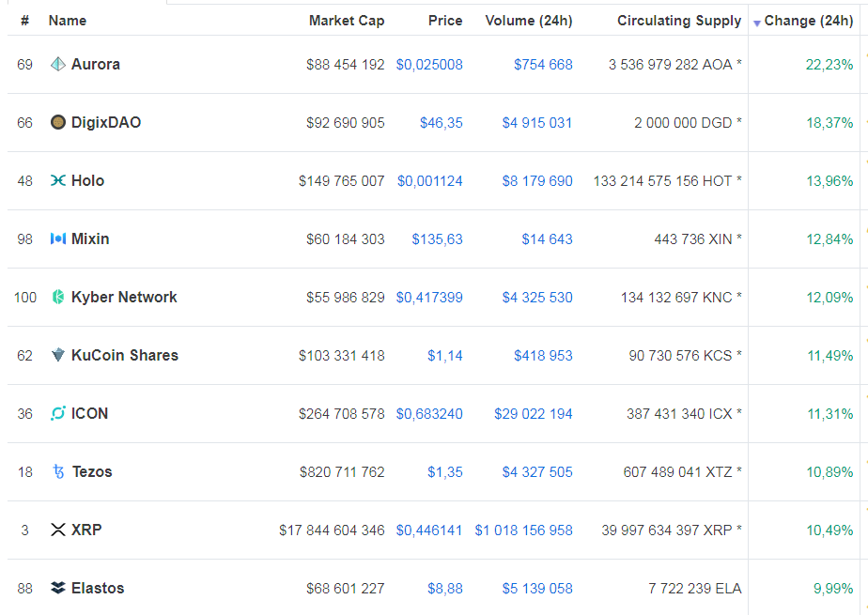868x615 pixels.
Task: Click ICON price $0,683240
Action: coord(429,414)
